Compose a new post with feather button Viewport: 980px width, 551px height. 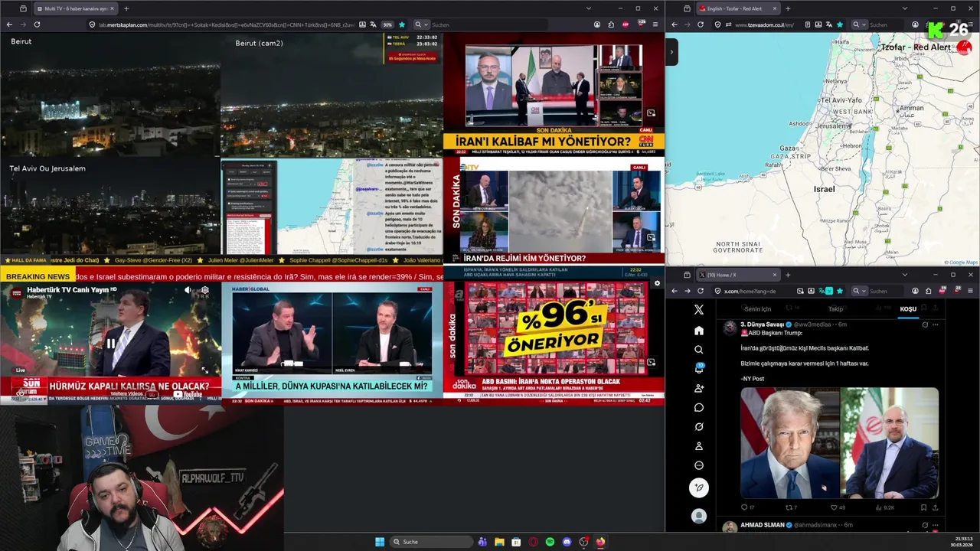click(x=698, y=487)
